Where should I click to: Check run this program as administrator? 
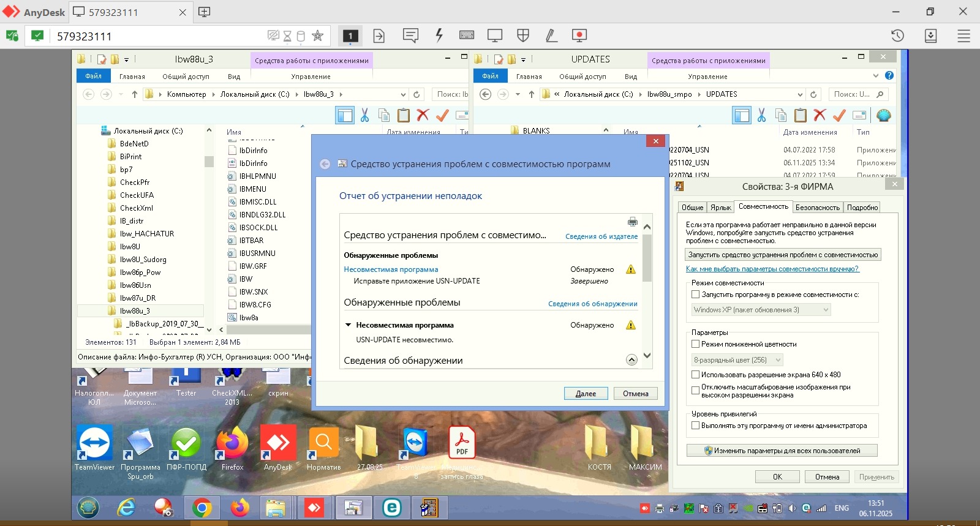tap(696, 426)
